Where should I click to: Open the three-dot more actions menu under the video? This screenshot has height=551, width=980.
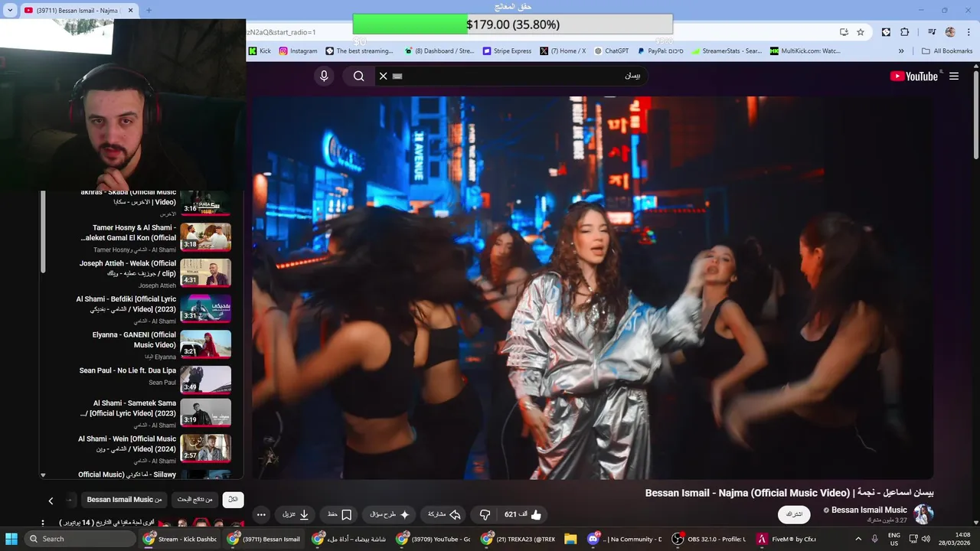[x=261, y=515]
